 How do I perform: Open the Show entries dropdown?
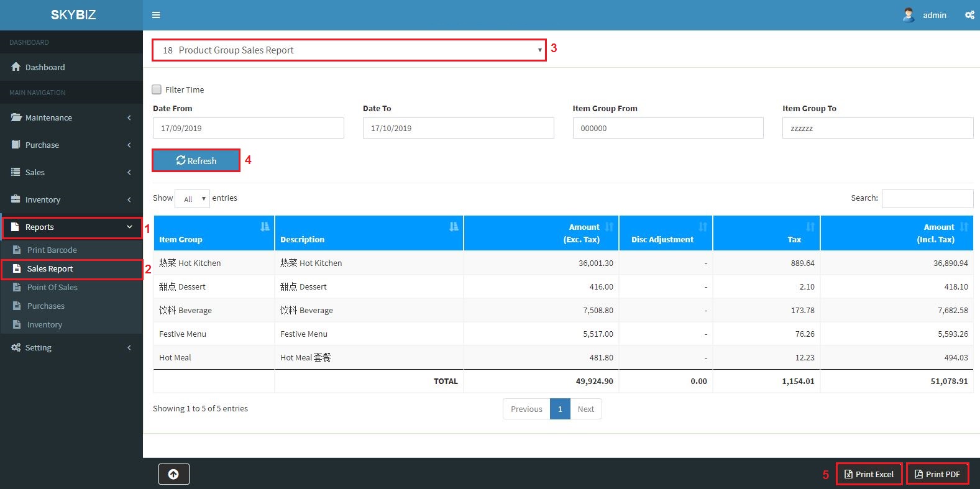click(193, 199)
